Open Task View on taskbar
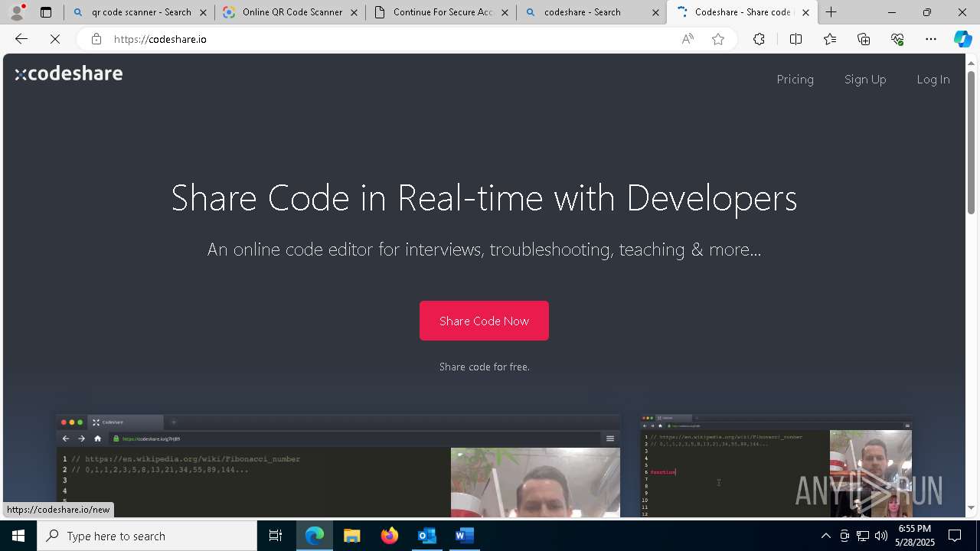This screenshot has width=980, height=551. pyautogui.click(x=276, y=536)
